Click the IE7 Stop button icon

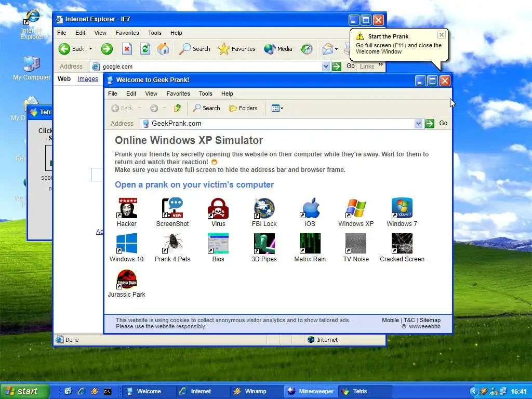pyautogui.click(x=127, y=49)
